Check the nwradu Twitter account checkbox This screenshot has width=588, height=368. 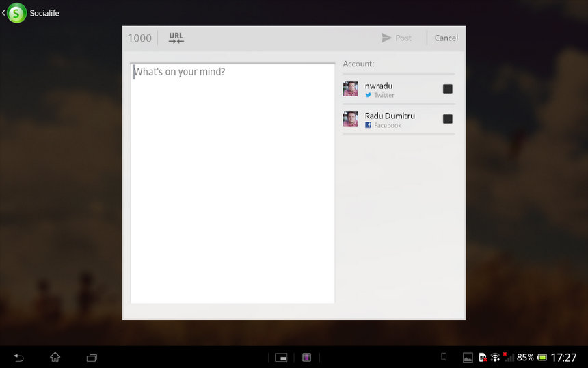click(x=447, y=89)
